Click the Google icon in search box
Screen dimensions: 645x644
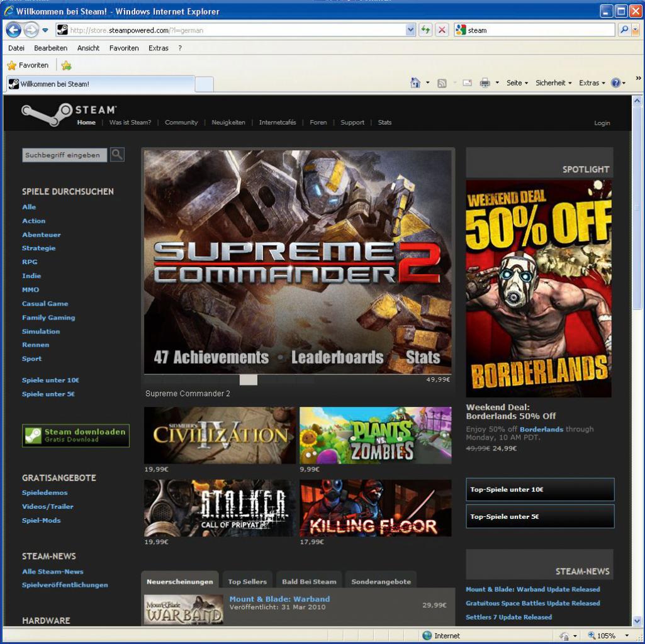click(x=461, y=30)
